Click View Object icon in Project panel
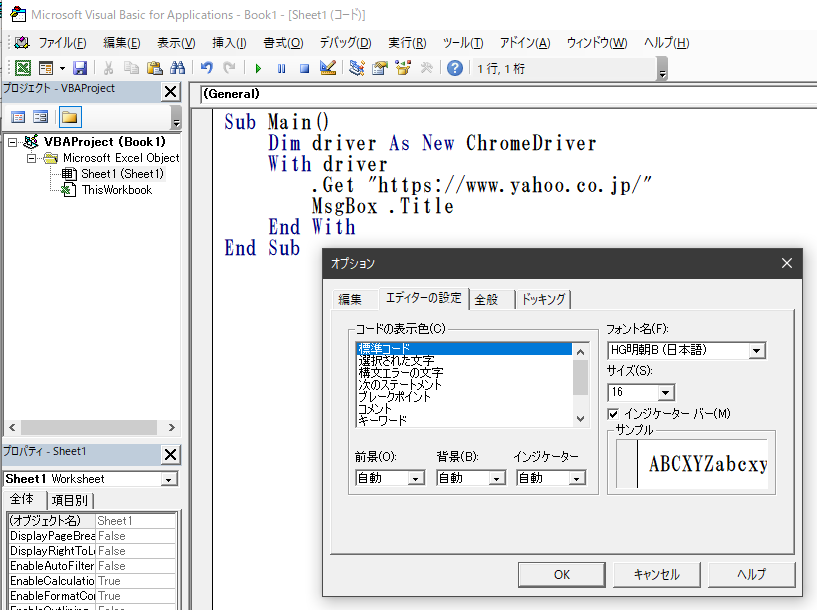Screen dimensions: 817x610 click(x=41, y=117)
